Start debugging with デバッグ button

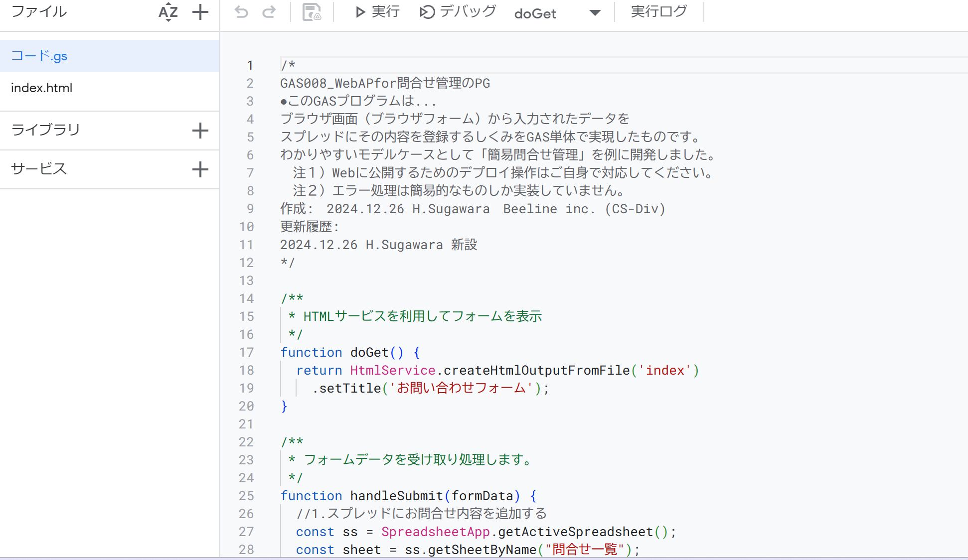pyautogui.click(x=458, y=12)
